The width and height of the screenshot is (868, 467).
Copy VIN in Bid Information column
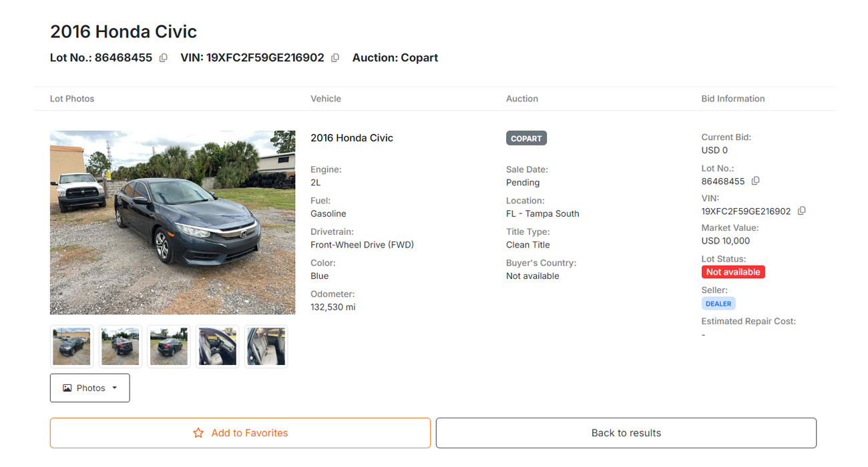[x=801, y=211]
